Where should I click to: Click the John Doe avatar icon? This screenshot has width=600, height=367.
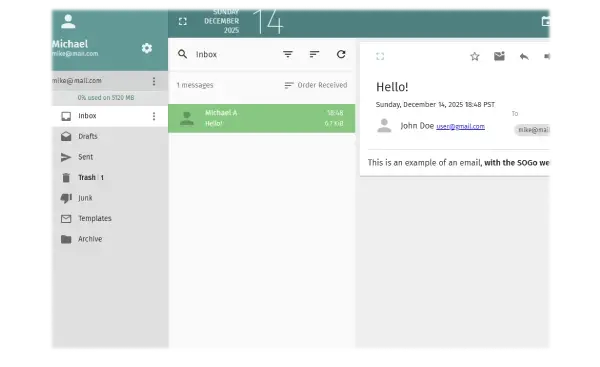point(384,126)
